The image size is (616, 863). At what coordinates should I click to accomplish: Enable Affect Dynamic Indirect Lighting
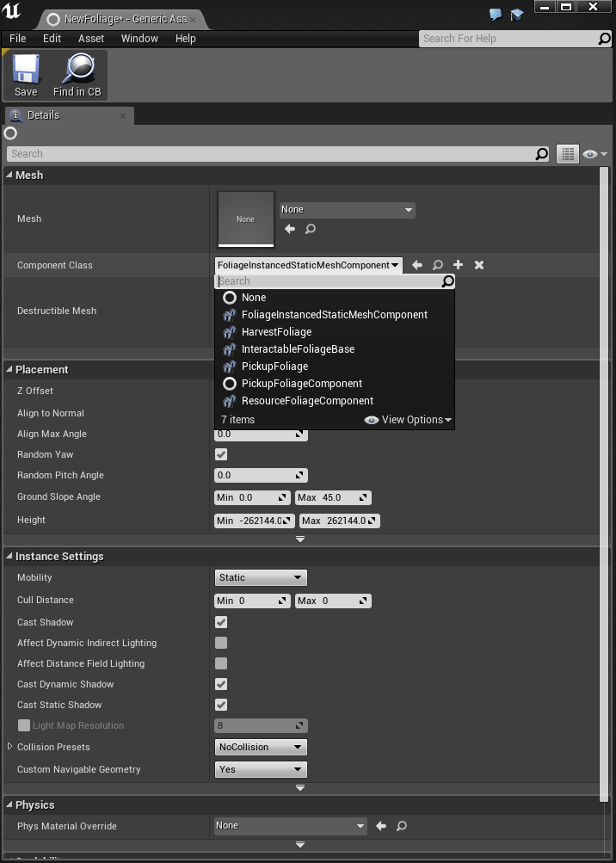[x=221, y=643]
